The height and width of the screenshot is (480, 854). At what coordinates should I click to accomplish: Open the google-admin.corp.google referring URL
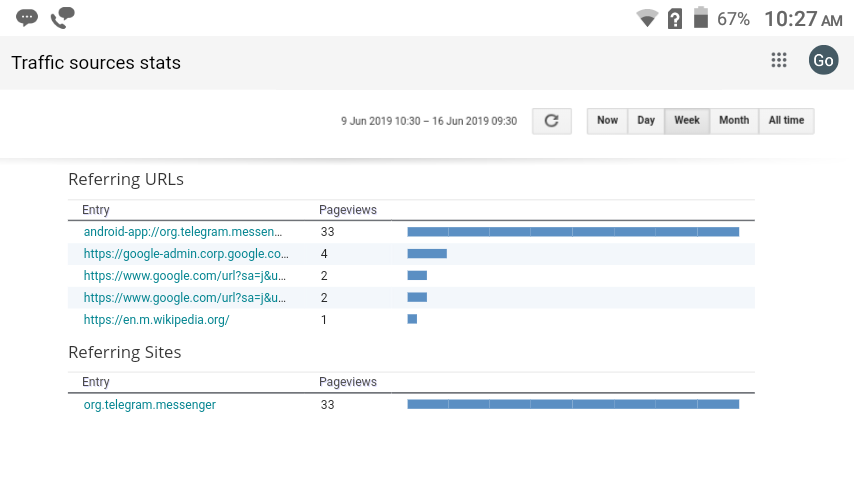click(x=186, y=254)
